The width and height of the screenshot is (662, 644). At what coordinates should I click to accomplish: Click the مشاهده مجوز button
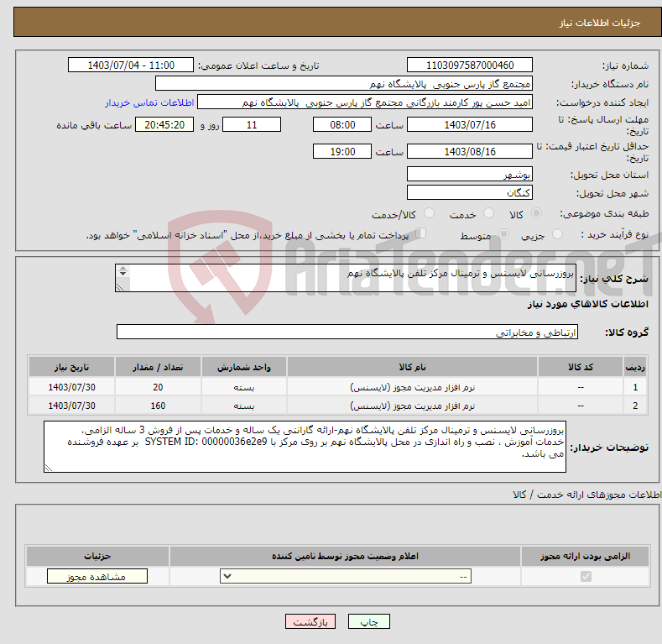coord(97,576)
